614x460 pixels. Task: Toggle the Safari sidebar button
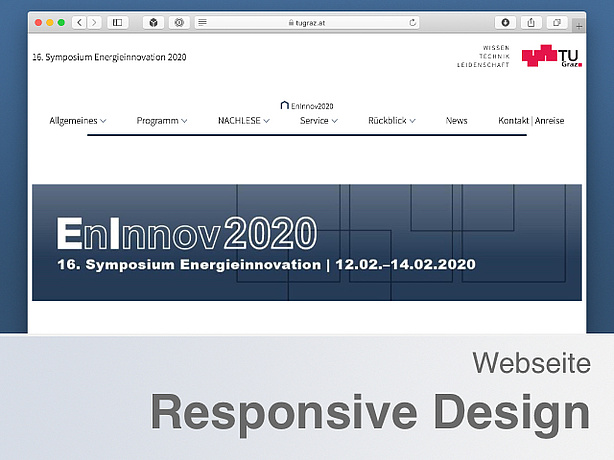tap(118, 22)
